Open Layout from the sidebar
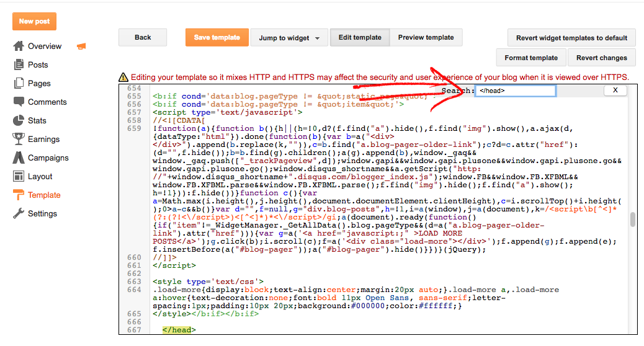 pyautogui.click(x=40, y=177)
